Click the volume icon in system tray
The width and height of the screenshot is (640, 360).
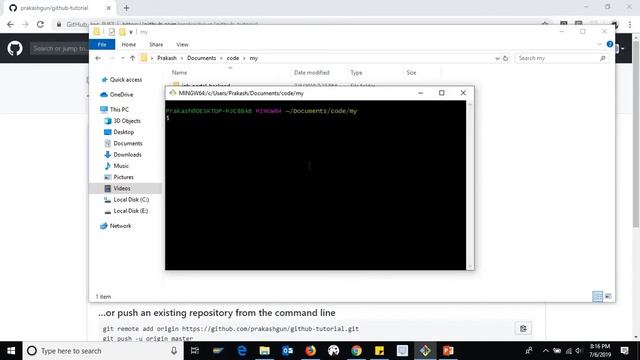(x=579, y=351)
